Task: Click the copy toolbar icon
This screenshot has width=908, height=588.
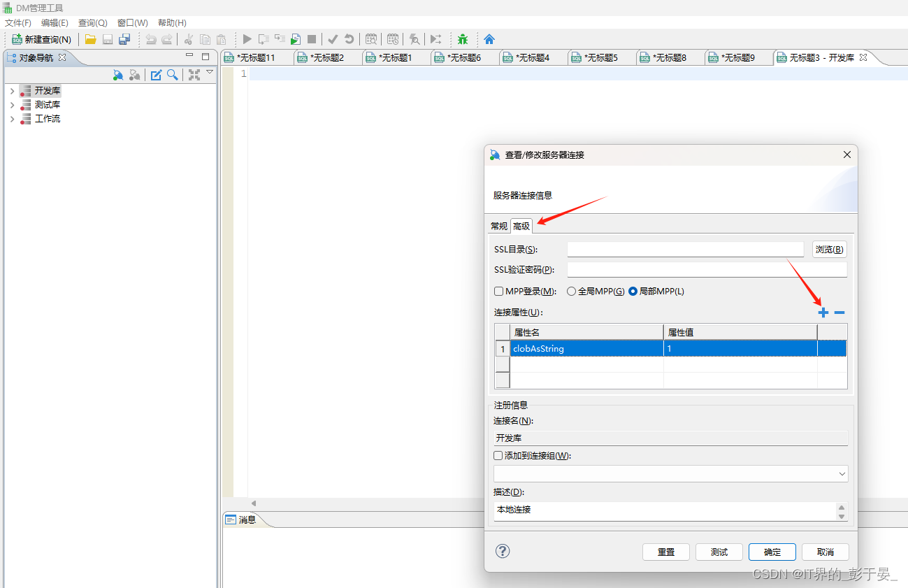Action: pyautogui.click(x=205, y=40)
